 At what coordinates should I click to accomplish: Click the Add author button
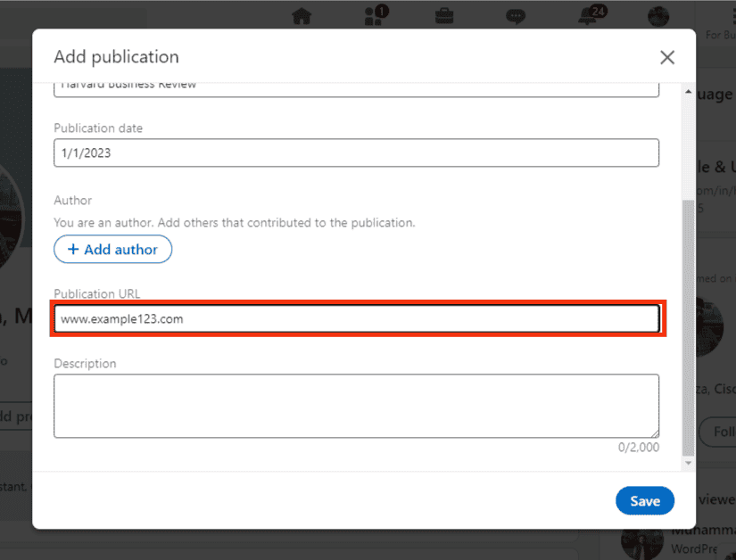click(x=112, y=250)
